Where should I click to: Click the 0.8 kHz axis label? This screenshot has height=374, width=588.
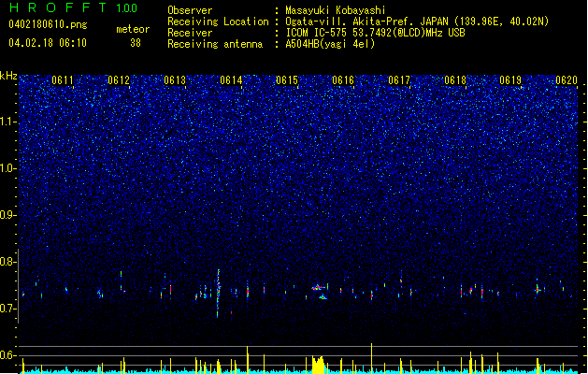[x=8, y=262]
